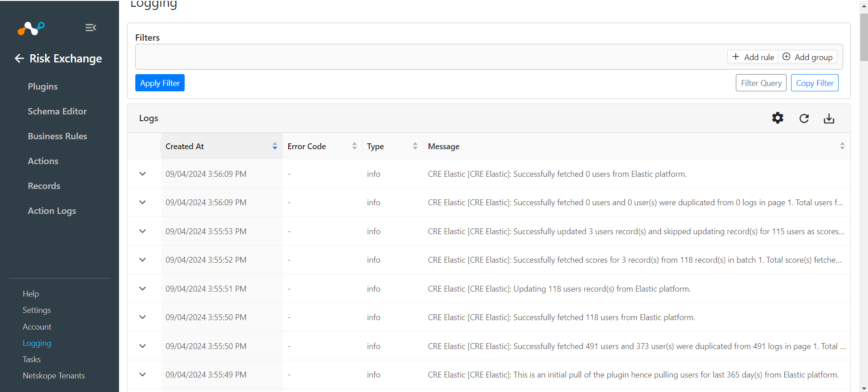Click the message 'Successfully updated 3 users record(s)'
The width and height of the screenshot is (868, 392).
pyautogui.click(x=636, y=231)
